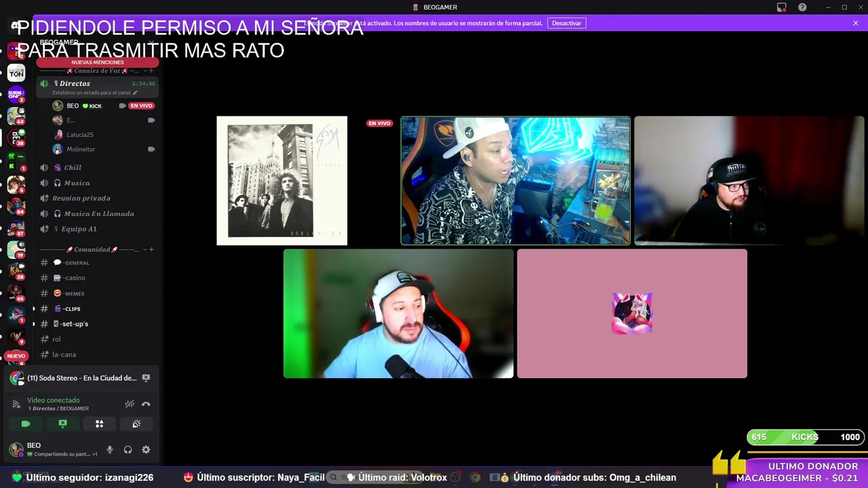Viewport: 868px width, 488px height.
Task: Open the purple BUENI ONDA server icon
Action: (16, 94)
